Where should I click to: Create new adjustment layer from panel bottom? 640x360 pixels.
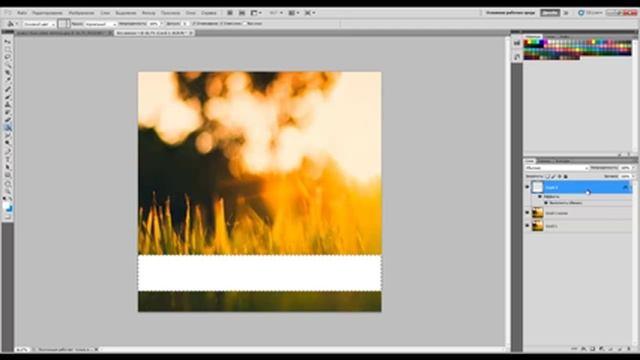point(601,349)
